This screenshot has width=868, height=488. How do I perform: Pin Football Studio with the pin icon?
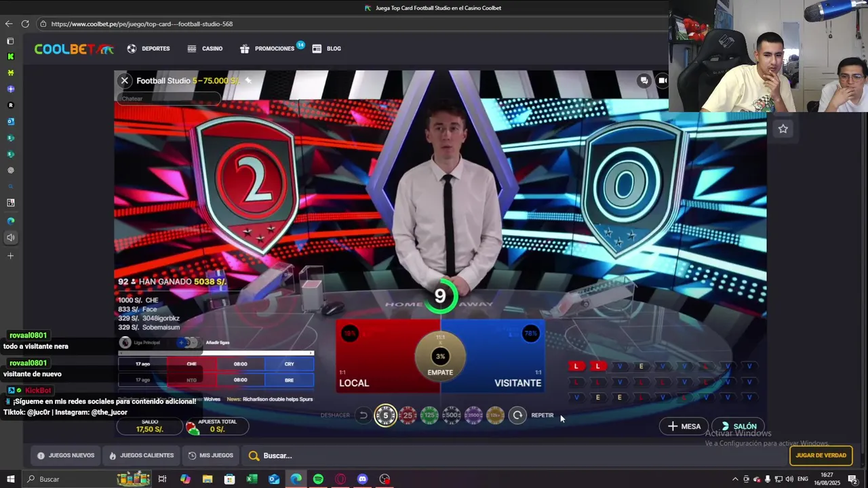coord(248,81)
